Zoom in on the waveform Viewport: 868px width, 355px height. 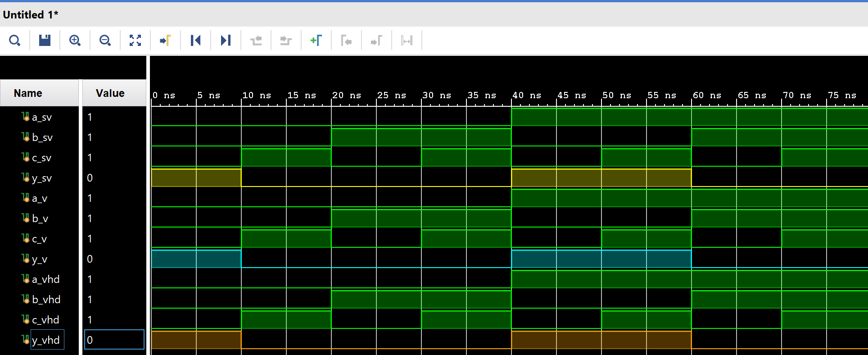(75, 41)
